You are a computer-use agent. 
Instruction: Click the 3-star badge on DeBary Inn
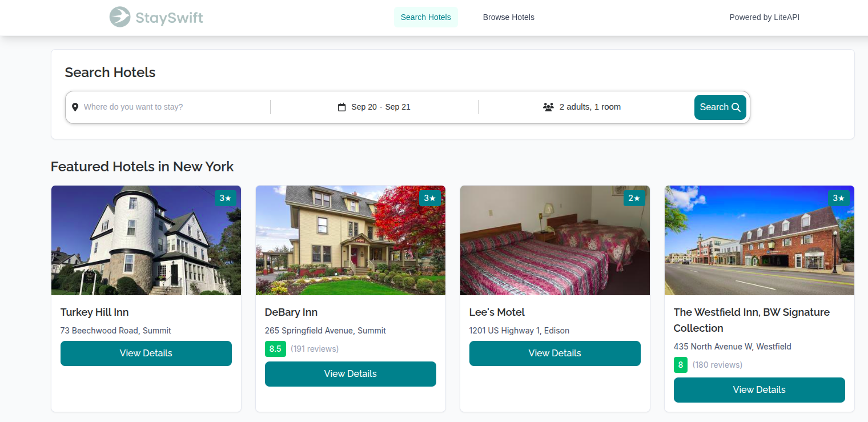click(430, 198)
